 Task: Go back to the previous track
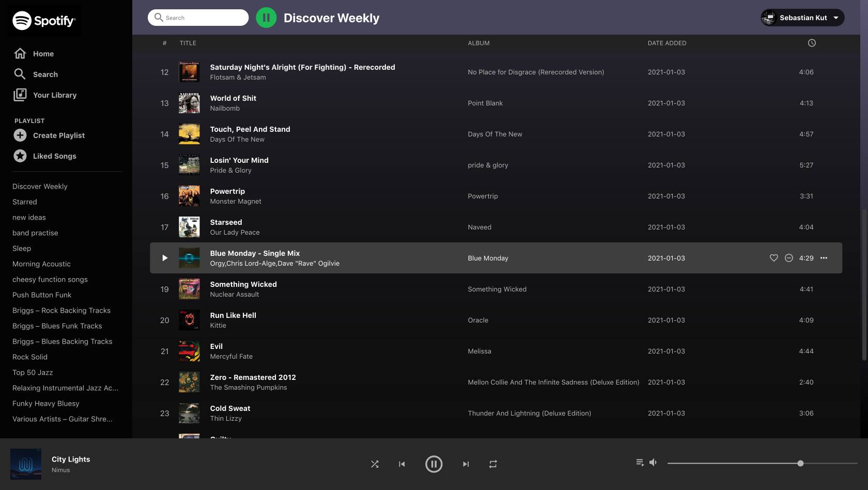tap(402, 464)
